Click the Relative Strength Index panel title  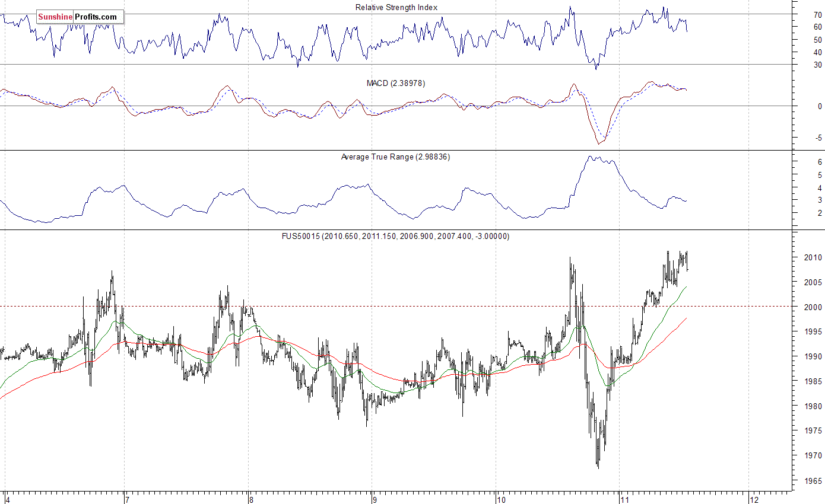click(396, 7)
